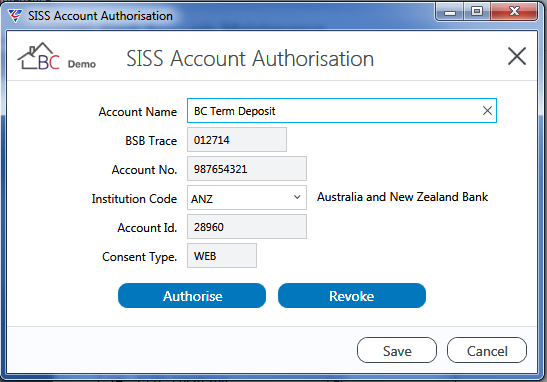Click the Australia and New Zealand Bank label
The image size is (547, 382).
(402, 197)
